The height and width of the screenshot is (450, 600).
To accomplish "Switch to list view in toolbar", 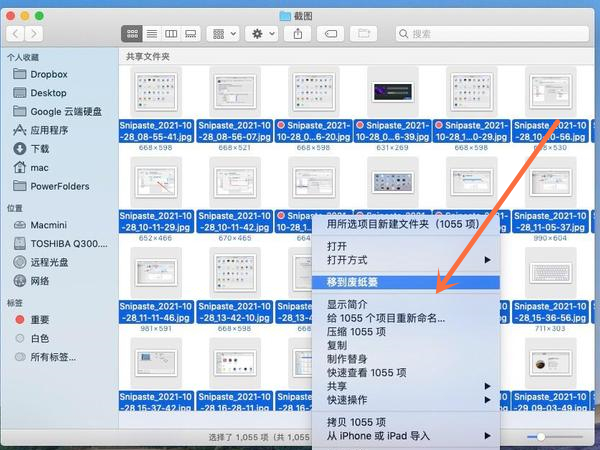I will 151,34.
